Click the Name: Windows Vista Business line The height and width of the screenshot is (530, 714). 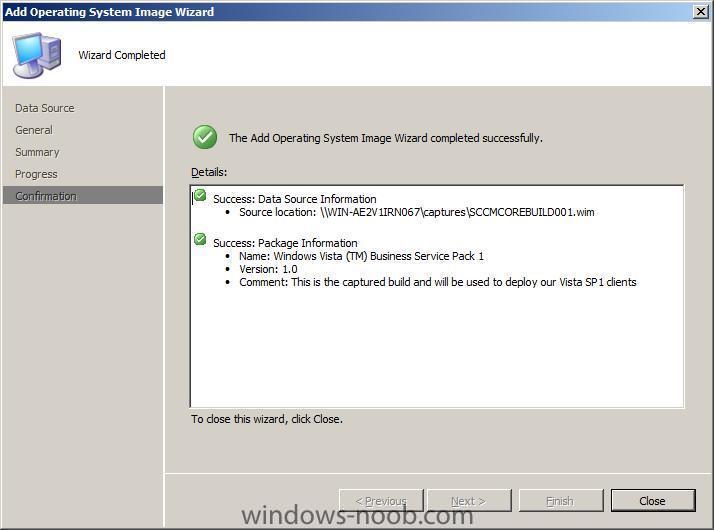click(362, 256)
